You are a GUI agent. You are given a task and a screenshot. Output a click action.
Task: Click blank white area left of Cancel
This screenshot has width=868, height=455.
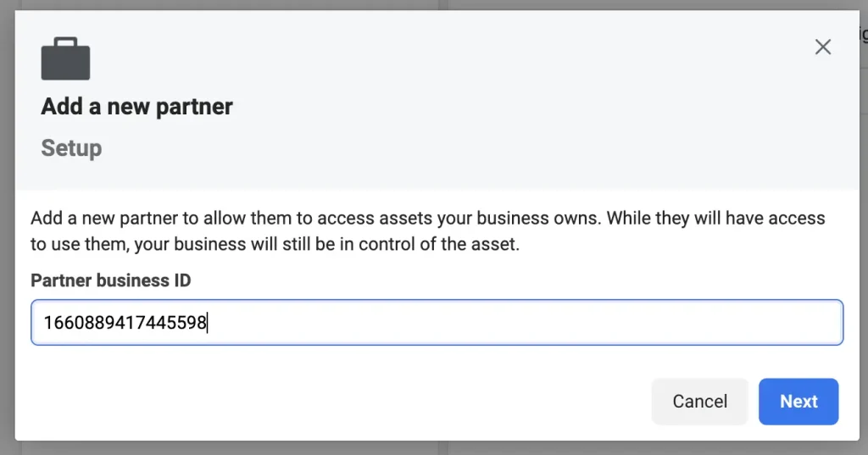click(x=332, y=402)
